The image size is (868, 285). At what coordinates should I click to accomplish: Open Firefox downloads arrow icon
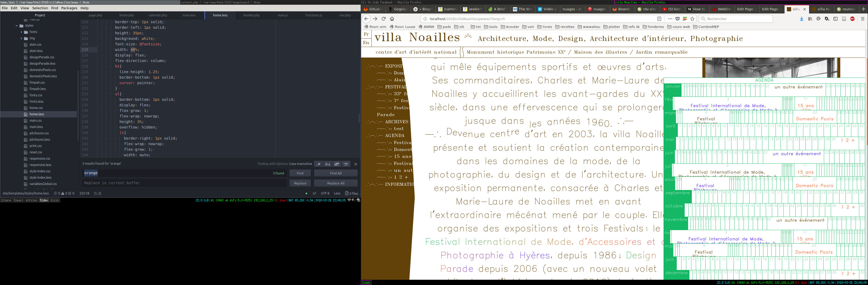(x=802, y=19)
